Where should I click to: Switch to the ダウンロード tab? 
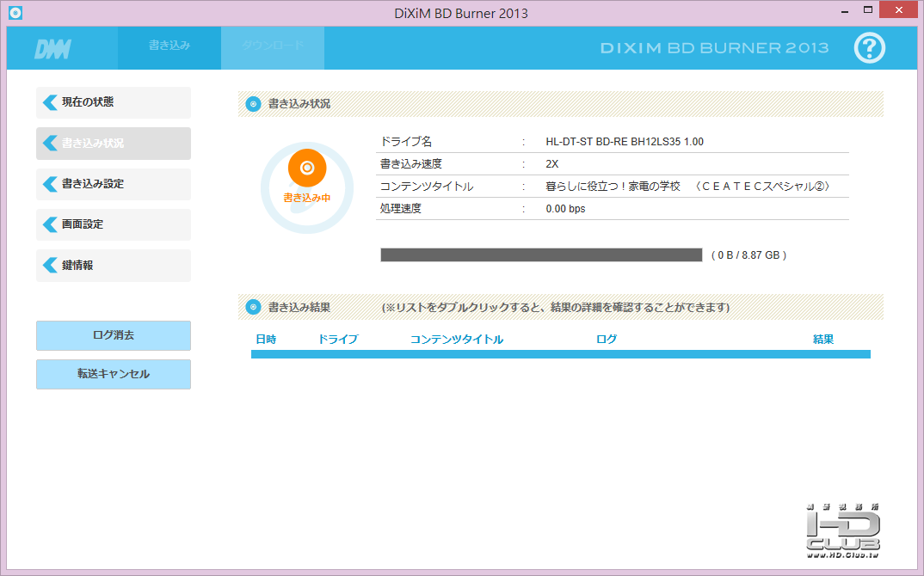pyautogui.click(x=273, y=47)
